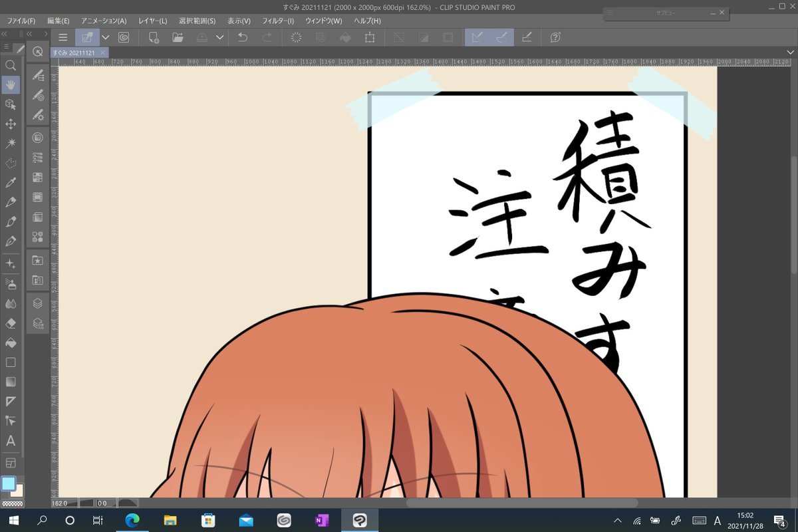798x532 pixels.
Task: Open the Material favorites folder icon
Action: [38, 261]
